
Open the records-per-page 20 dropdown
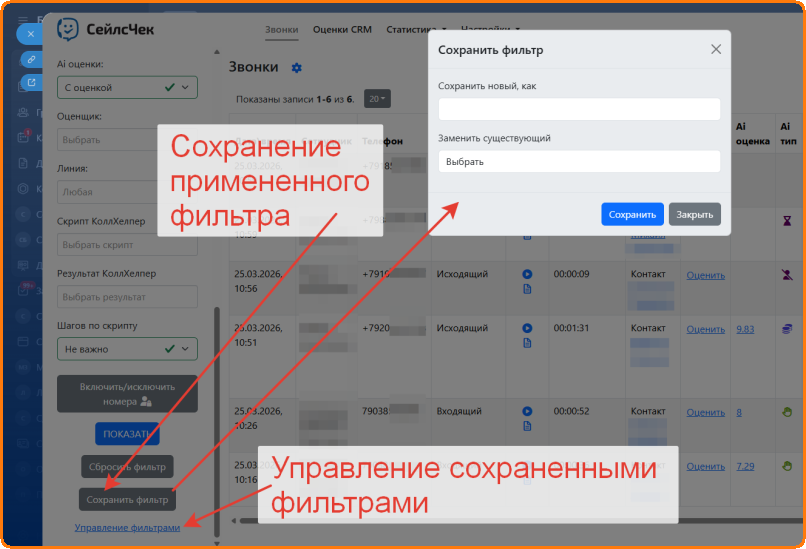pyautogui.click(x=377, y=99)
